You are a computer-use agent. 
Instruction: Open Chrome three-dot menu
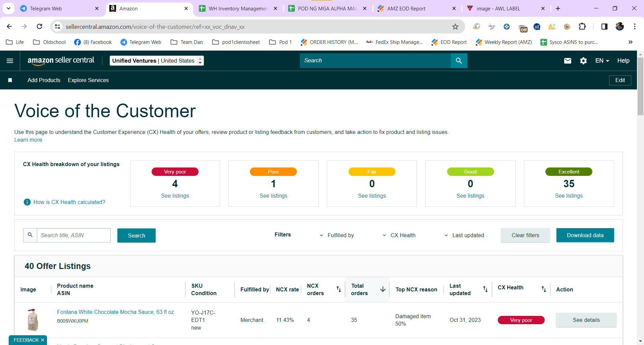[x=635, y=26]
